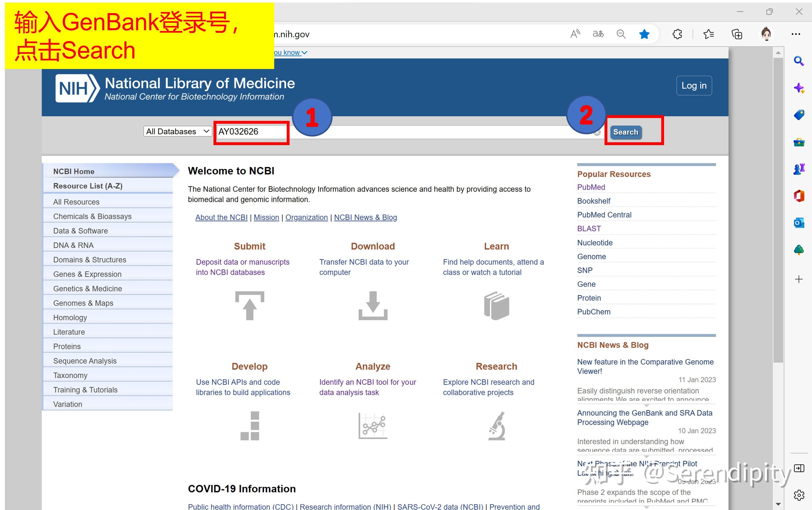Click the Log in button
This screenshot has width=812, height=510.
click(694, 85)
